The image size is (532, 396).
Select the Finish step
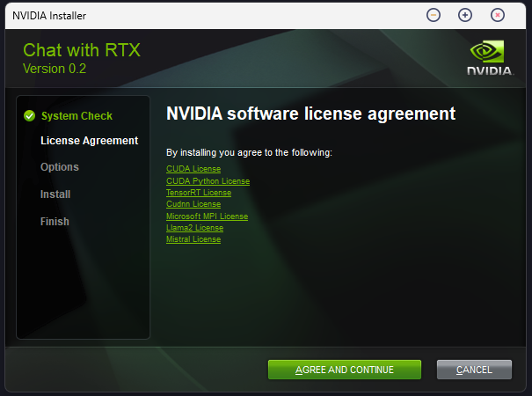55,222
